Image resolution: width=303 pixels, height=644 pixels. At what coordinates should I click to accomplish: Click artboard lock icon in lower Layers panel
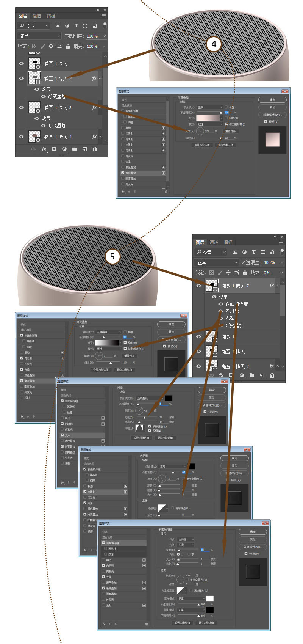(x=237, y=273)
